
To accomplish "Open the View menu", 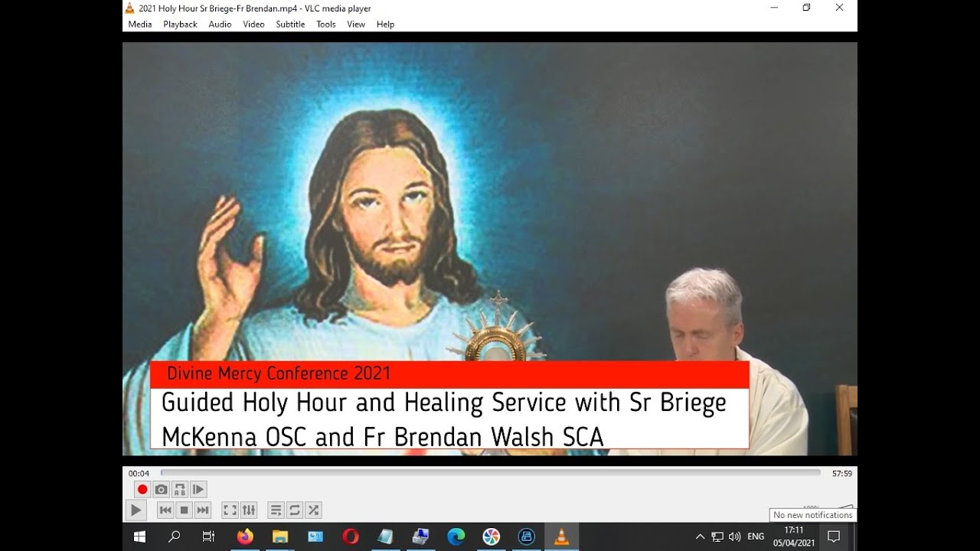I will click(x=356, y=24).
